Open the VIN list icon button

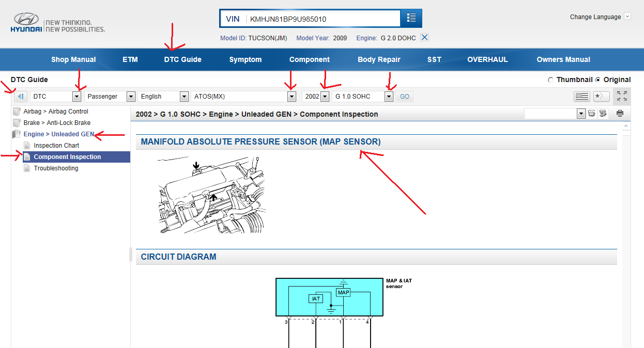tap(411, 18)
